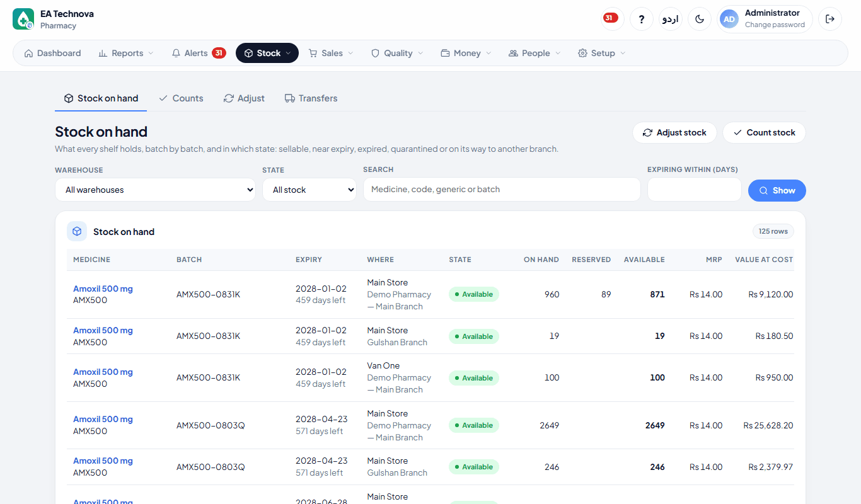Click the Change password link

[775, 25]
